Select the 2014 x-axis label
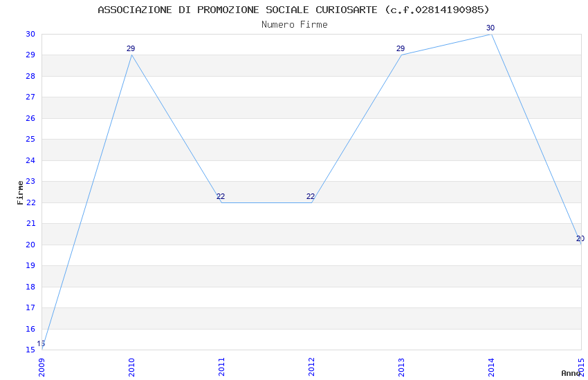588x380 pixels. [x=491, y=367]
